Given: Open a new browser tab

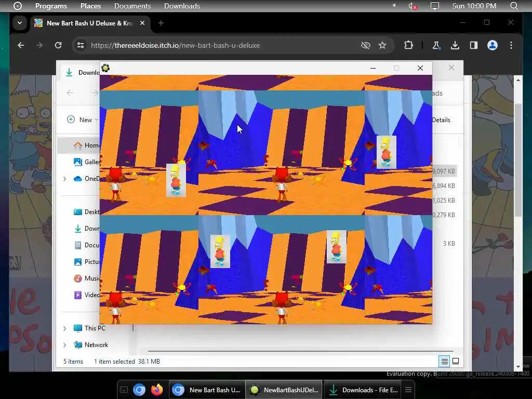Looking at the screenshot, I should pyautogui.click(x=161, y=23).
